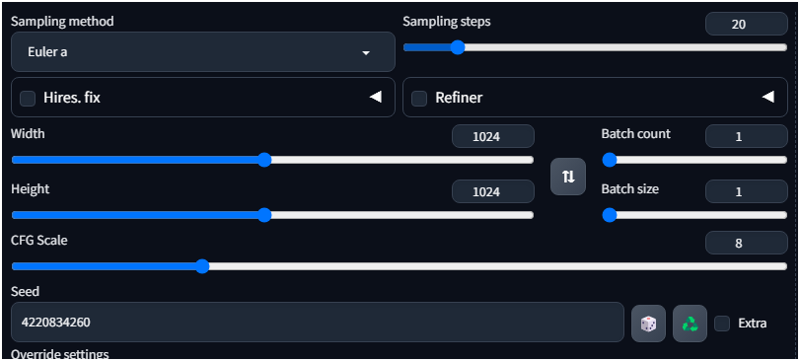This screenshot has width=800, height=361.
Task: Click the Hires. fix collapse triangle icon
Action: (x=376, y=97)
